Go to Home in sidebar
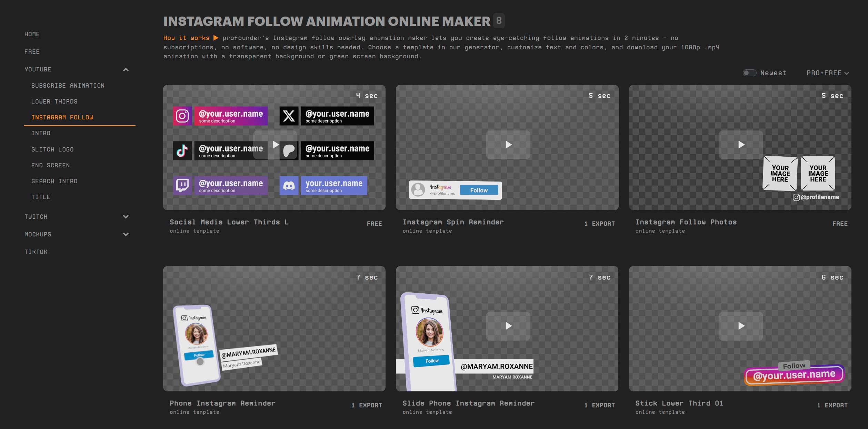This screenshot has height=429, width=868. [x=32, y=34]
